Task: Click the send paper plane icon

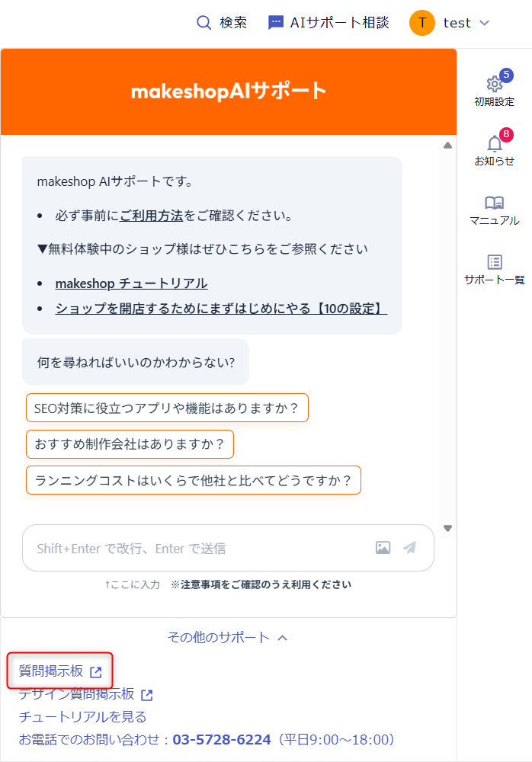Action: 410,548
